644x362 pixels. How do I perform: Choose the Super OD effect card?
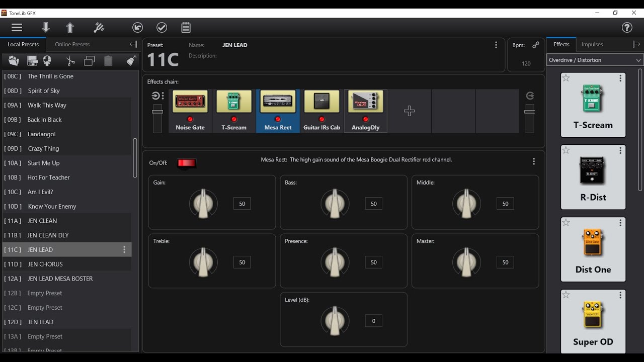pyautogui.click(x=593, y=321)
